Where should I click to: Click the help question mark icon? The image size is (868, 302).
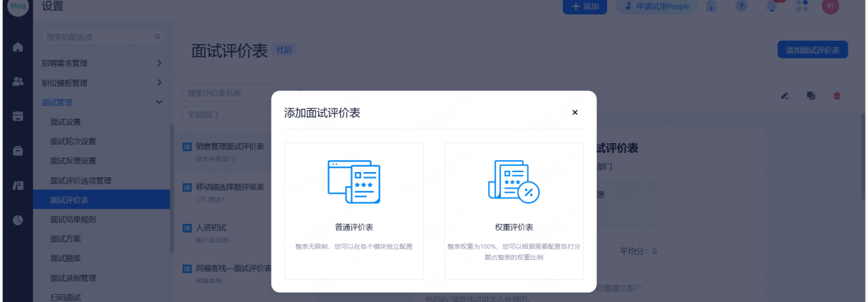(742, 6)
